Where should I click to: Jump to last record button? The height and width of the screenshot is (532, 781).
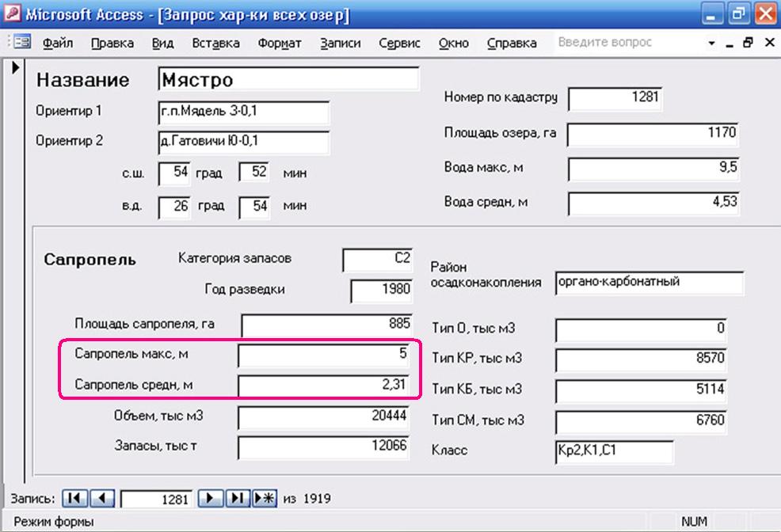(x=237, y=498)
